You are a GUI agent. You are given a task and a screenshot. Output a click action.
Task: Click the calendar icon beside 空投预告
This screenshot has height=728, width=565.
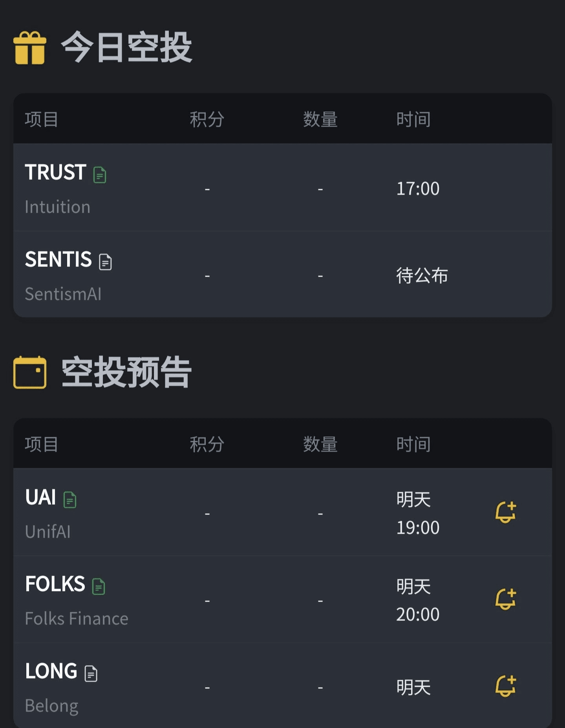pyautogui.click(x=30, y=372)
